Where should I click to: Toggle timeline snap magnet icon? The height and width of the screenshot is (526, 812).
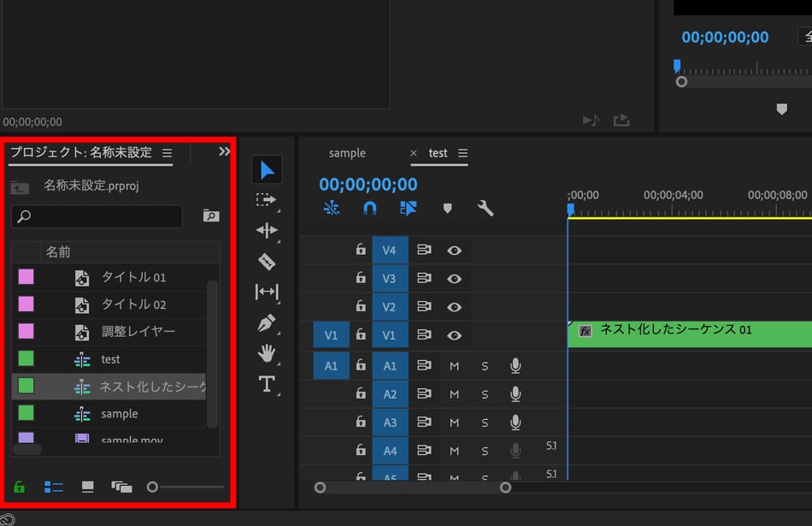tap(369, 208)
